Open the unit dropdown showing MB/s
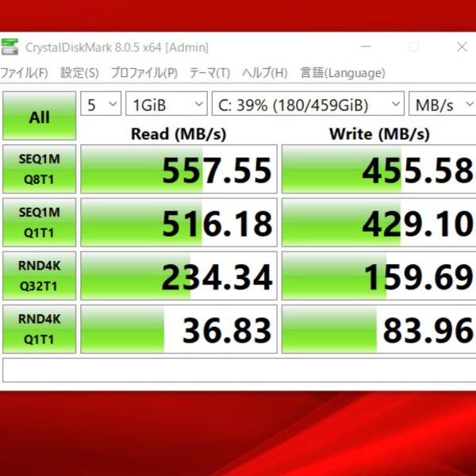Image resolution: width=476 pixels, height=476 pixels. [x=443, y=103]
